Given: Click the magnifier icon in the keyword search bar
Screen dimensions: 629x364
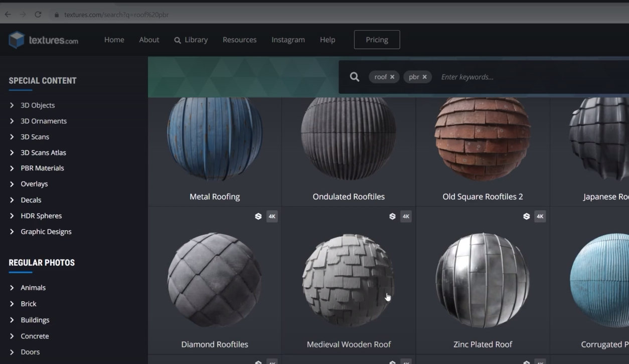Looking at the screenshot, I should (x=354, y=76).
